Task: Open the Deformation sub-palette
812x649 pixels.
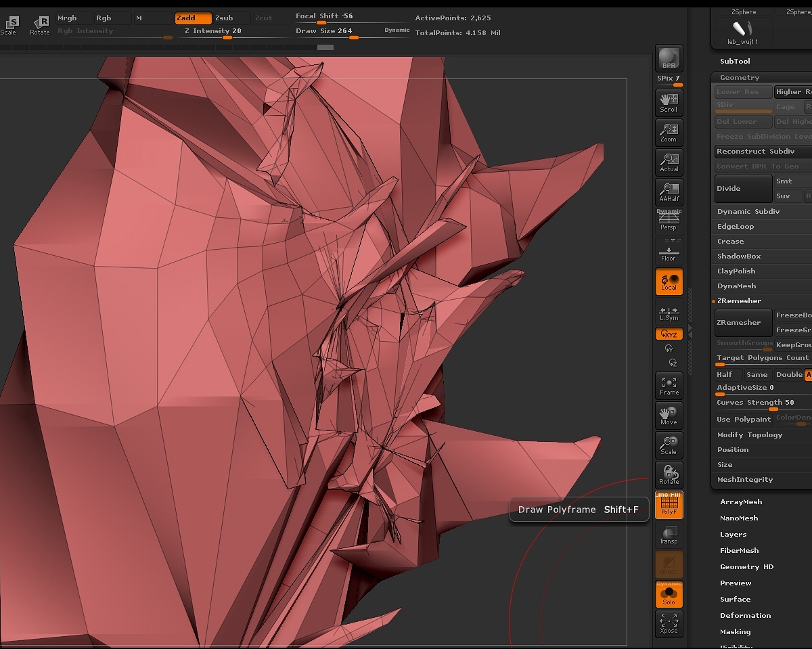Action: (x=746, y=616)
